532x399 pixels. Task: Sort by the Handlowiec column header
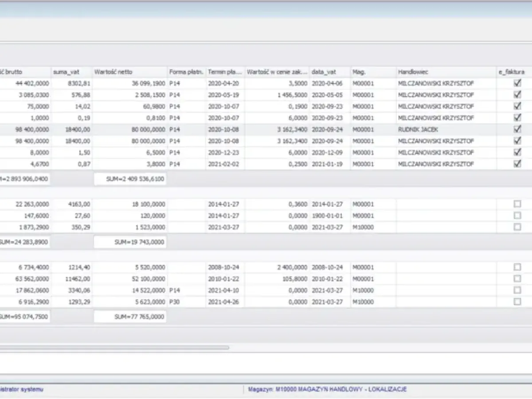(x=446, y=72)
